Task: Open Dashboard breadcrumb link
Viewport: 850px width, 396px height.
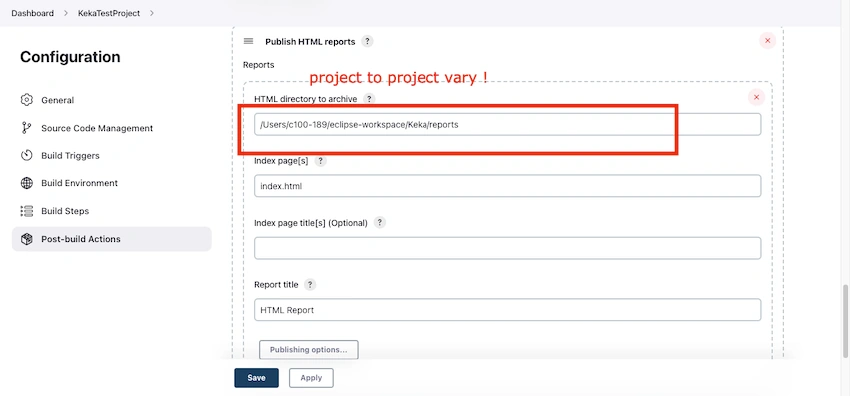Action: click(33, 13)
